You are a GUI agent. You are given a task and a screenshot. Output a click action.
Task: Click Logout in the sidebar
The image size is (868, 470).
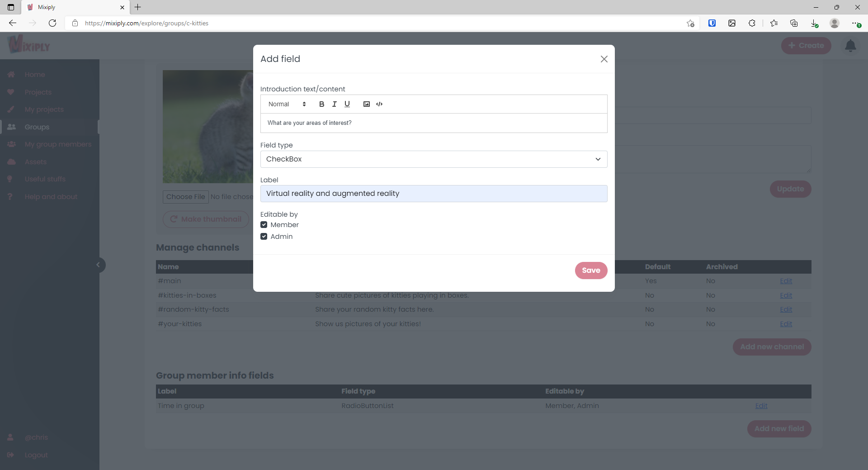pos(36,455)
